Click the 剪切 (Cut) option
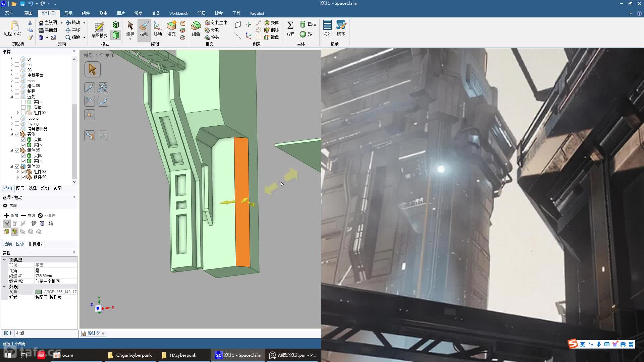 [x=28, y=216]
